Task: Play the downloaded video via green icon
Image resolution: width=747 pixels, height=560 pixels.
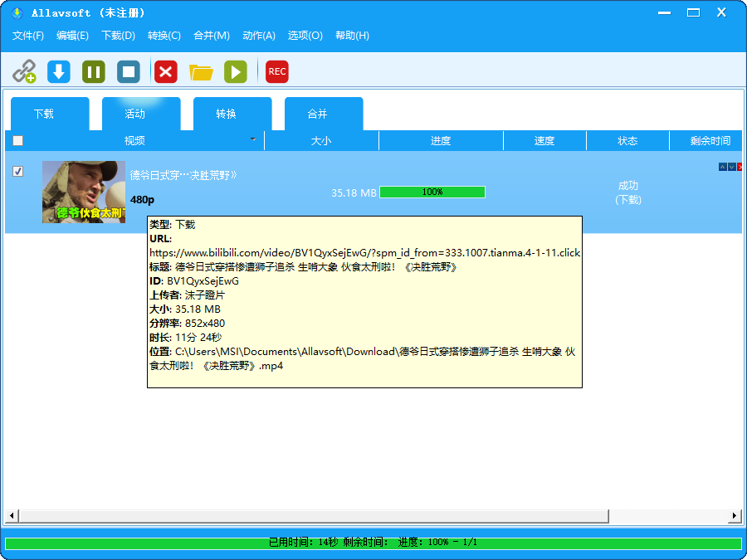Action: 235,71
